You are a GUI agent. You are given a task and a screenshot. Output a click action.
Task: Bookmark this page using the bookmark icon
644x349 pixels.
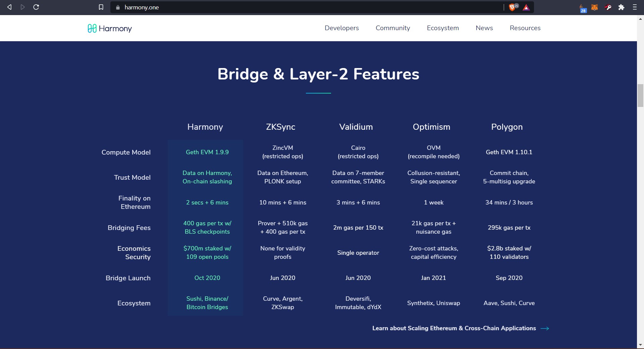[x=101, y=7]
